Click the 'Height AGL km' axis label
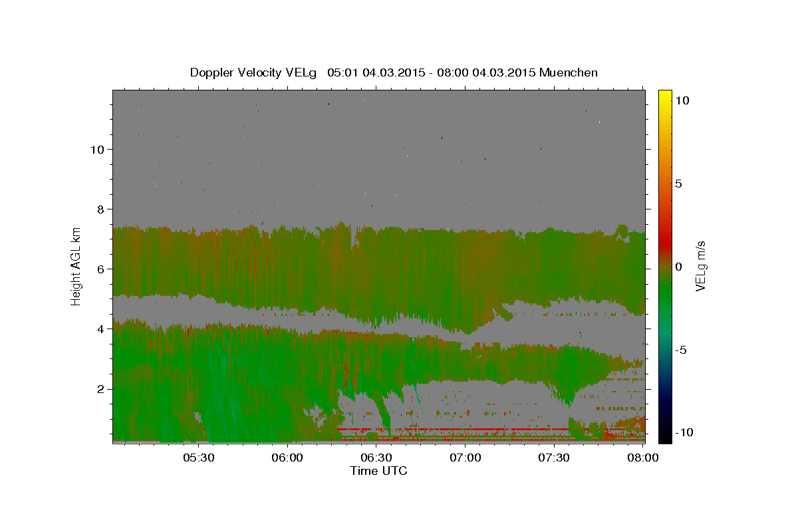Viewport: 798px width, 532px height. (76, 266)
